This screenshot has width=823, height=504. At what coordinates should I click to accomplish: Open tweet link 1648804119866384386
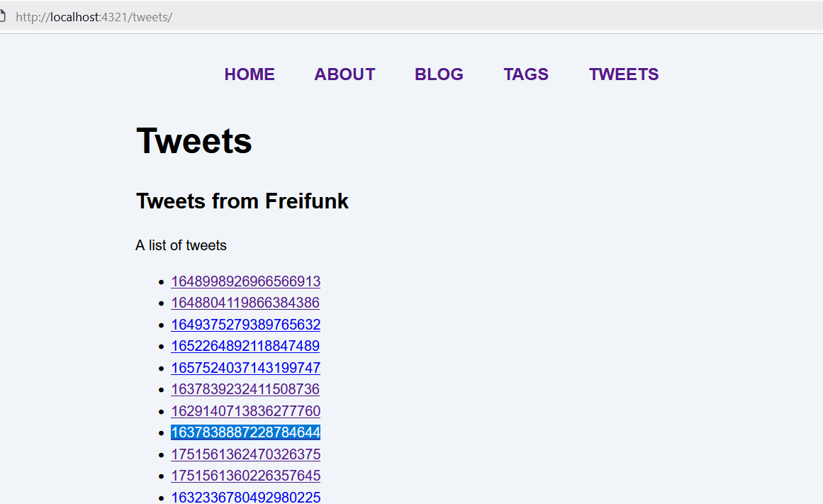click(245, 303)
